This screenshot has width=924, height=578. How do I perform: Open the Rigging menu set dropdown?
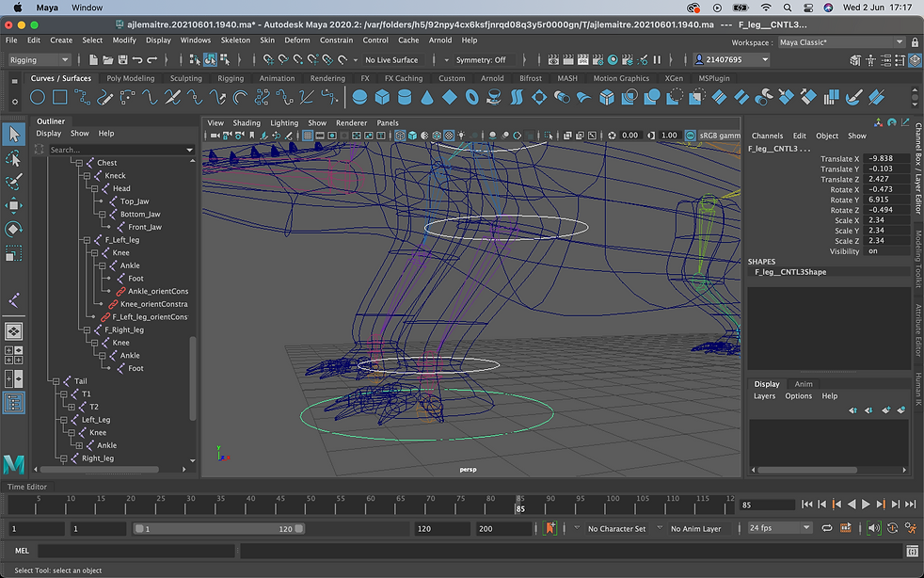[x=39, y=59]
